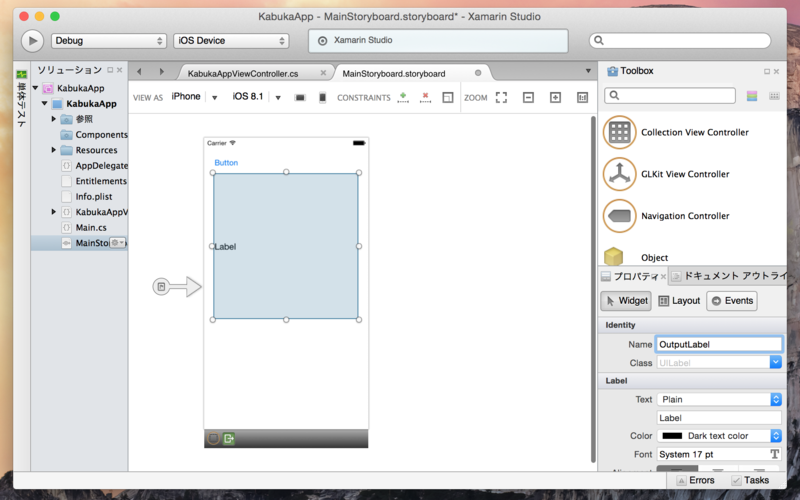800x500 pixels.
Task: Select Info.plist in the solution tree
Action: (x=87, y=196)
